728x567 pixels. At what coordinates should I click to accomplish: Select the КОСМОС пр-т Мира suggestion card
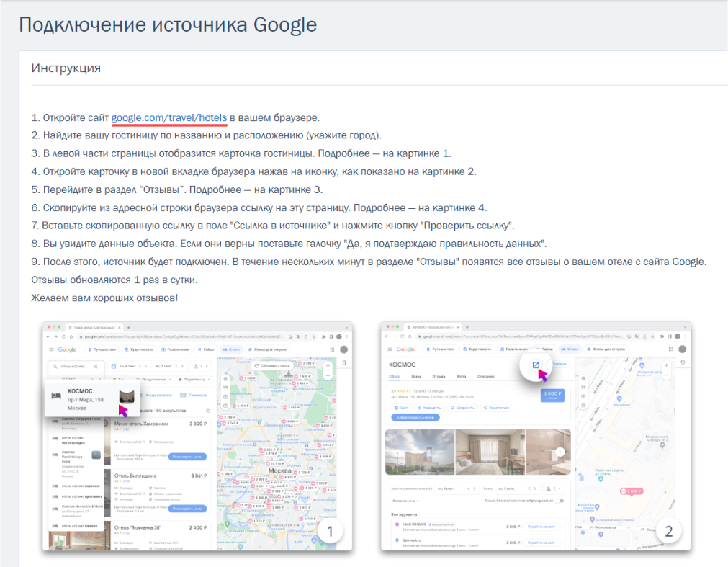[x=92, y=399]
